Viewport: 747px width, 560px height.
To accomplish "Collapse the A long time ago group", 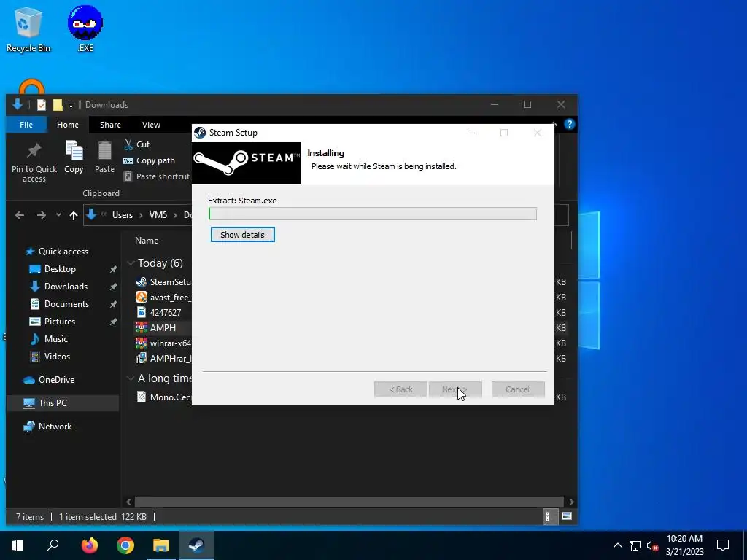I will [131, 378].
